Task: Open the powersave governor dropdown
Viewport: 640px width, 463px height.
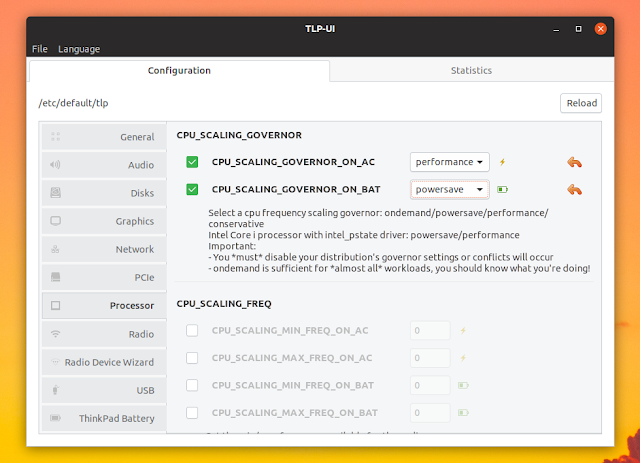Action: click(x=449, y=189)
